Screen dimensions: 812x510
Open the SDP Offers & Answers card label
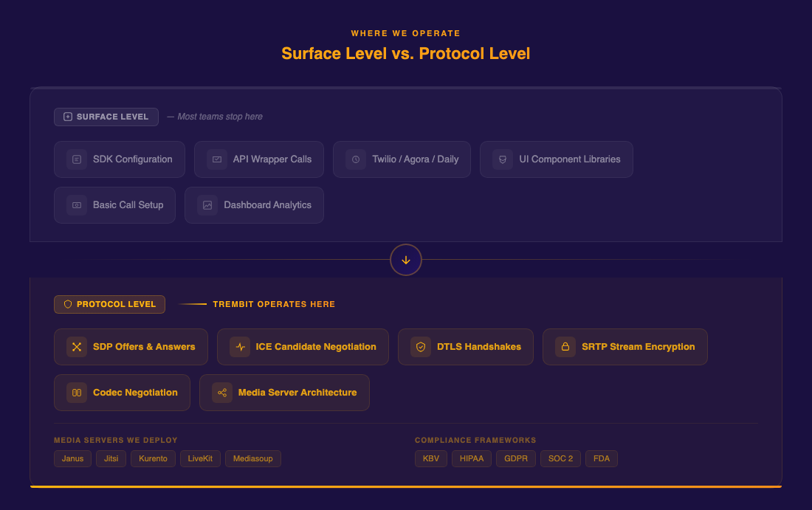click(144, 347)
